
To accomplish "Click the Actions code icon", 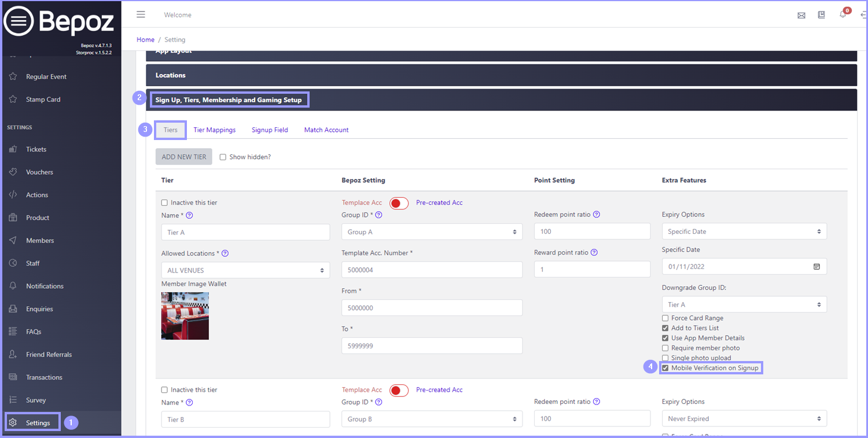I will (x=13, y=195).
